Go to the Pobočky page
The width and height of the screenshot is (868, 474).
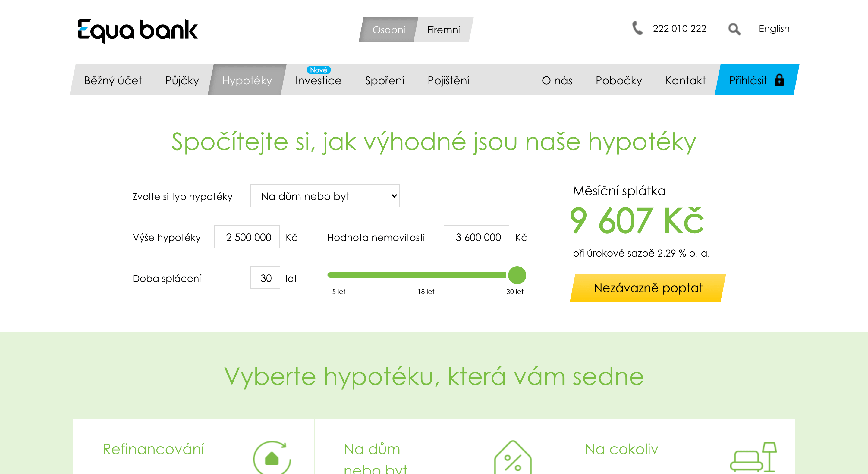pos(619,80)
